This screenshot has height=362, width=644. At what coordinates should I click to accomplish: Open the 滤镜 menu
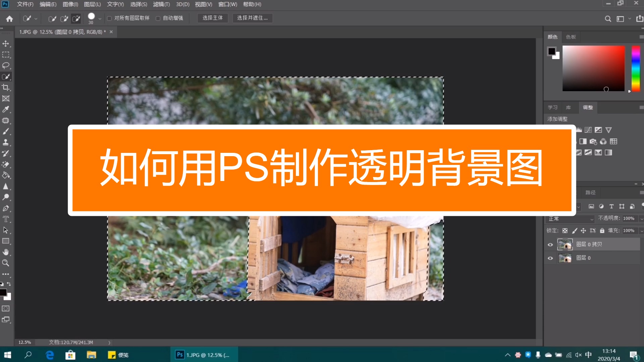(161, 4)
